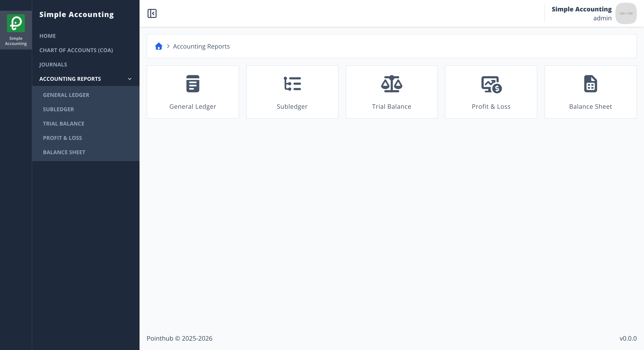Screen dimensions: 644x350
Task: Open the General Ledger card icon
Action: pyautogui.click(x=193, y=83)
